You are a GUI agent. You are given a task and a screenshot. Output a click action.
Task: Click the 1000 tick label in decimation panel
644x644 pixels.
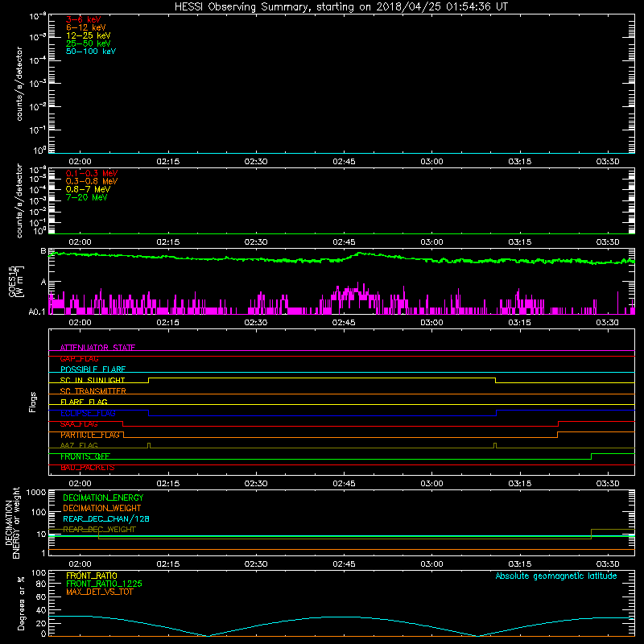(x=35, y=492)
